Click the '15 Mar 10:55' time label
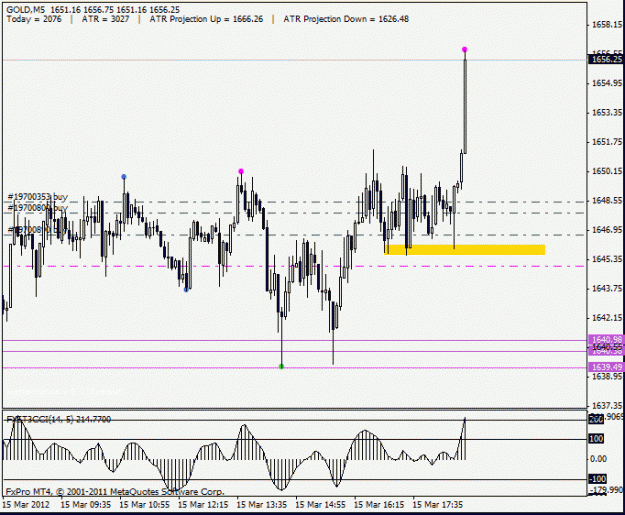625x515 pixels. [x=144, y=505]
